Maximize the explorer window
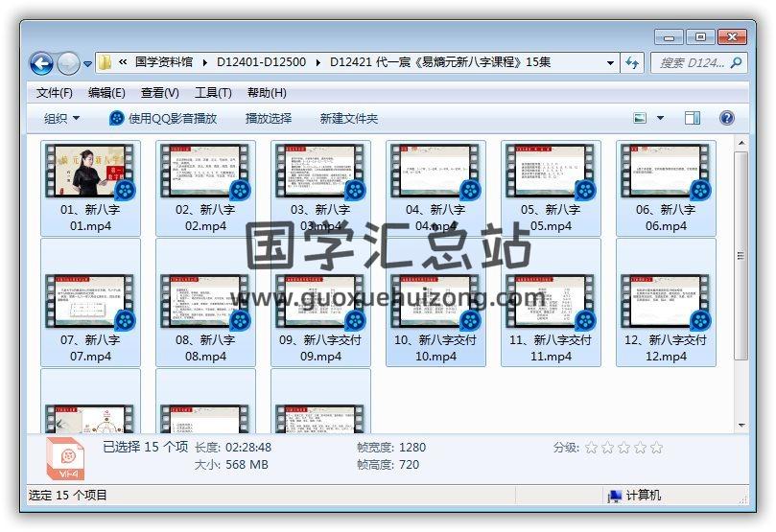This screenshot has width=776, height=532. click(x=700, y=37)
